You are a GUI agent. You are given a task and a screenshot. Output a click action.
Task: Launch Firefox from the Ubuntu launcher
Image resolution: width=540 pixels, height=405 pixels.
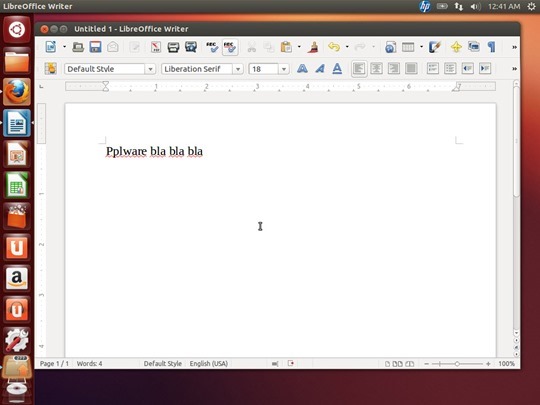(17, 92)
